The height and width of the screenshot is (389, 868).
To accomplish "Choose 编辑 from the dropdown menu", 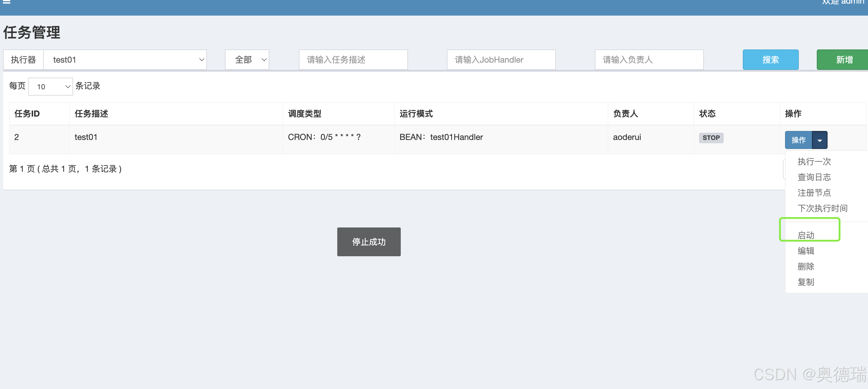I will click(x=806, y=251).
